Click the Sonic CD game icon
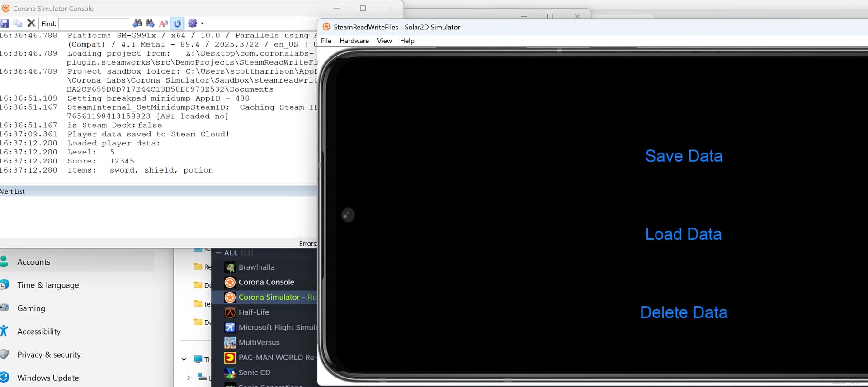 point(230,373)
